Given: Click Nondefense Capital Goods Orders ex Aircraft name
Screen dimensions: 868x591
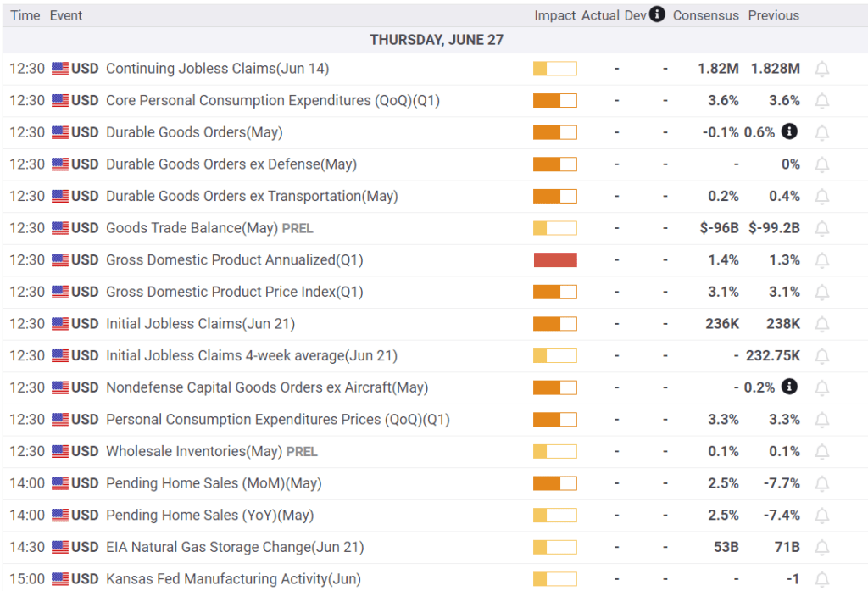Looking at the screenshot, I should click(x=267, y=387).
